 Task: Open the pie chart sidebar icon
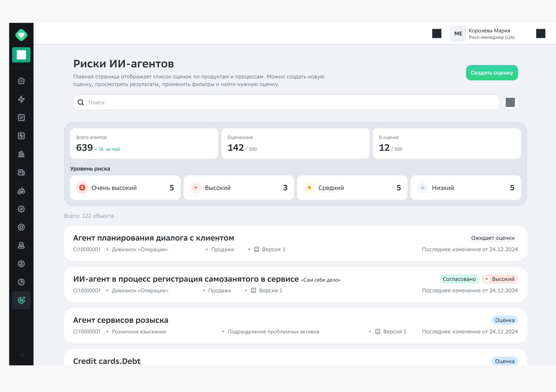tap(21, 282)
